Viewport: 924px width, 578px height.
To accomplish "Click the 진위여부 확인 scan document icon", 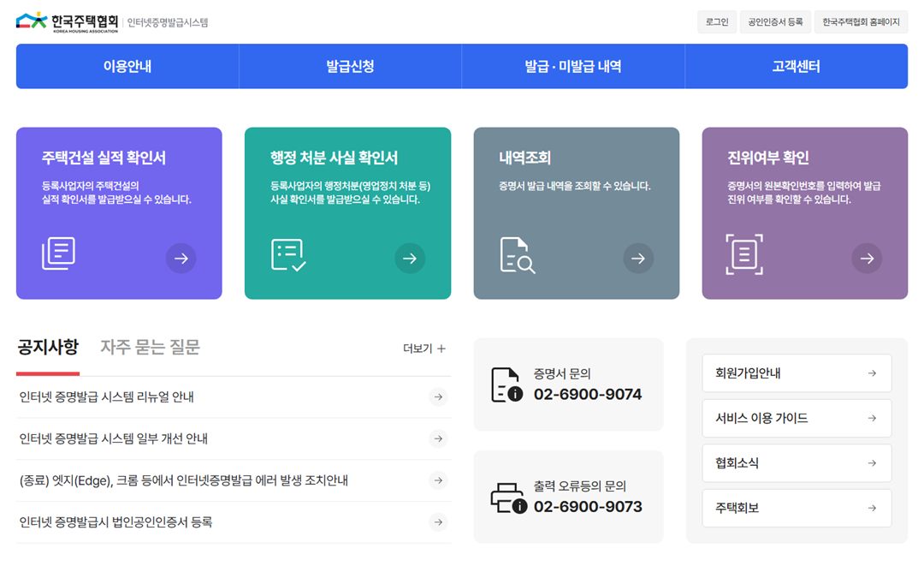I will pos(744,254).
